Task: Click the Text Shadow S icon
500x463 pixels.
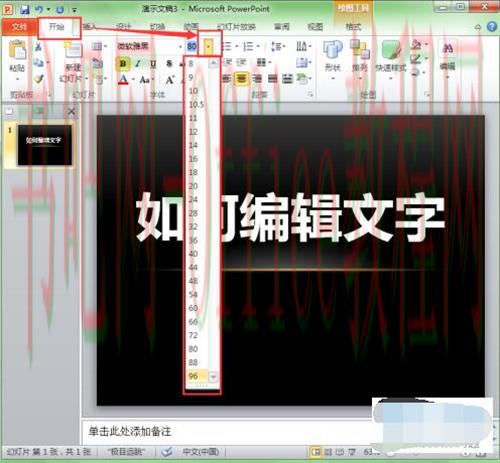Action: tap(169, 63)
